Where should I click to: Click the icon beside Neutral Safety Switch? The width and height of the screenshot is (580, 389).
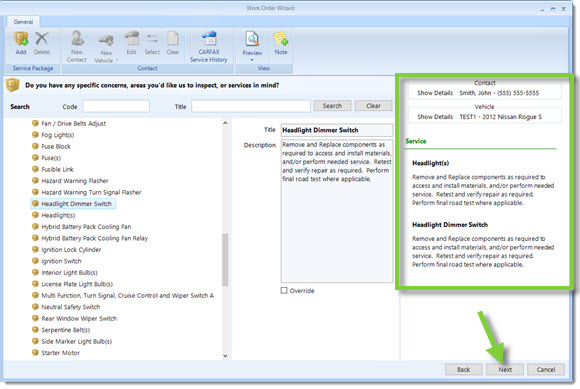coord(36,307)
